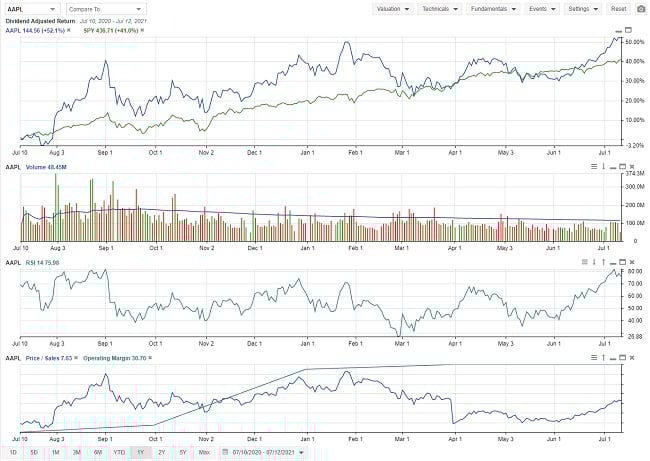The width and height of the screenshot is (650, 461).
Task: Maximize the Volume panel
Action: 622,167
